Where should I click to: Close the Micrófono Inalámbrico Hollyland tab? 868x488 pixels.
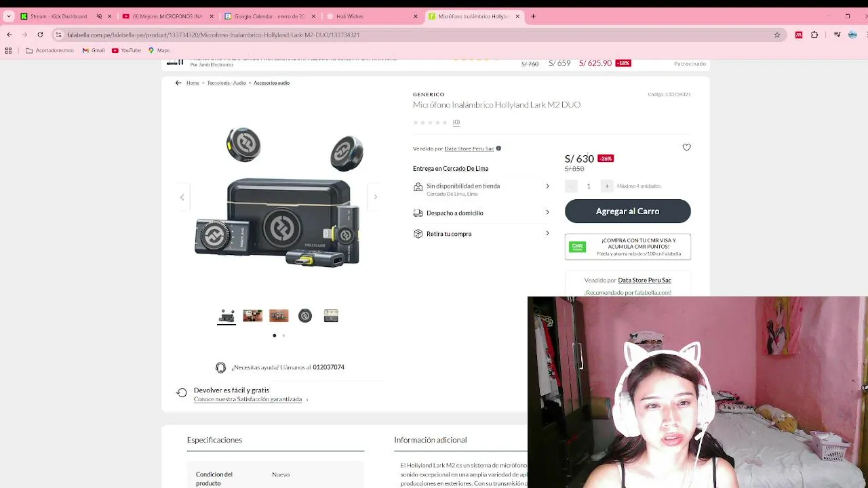click(x=517, y=16)
